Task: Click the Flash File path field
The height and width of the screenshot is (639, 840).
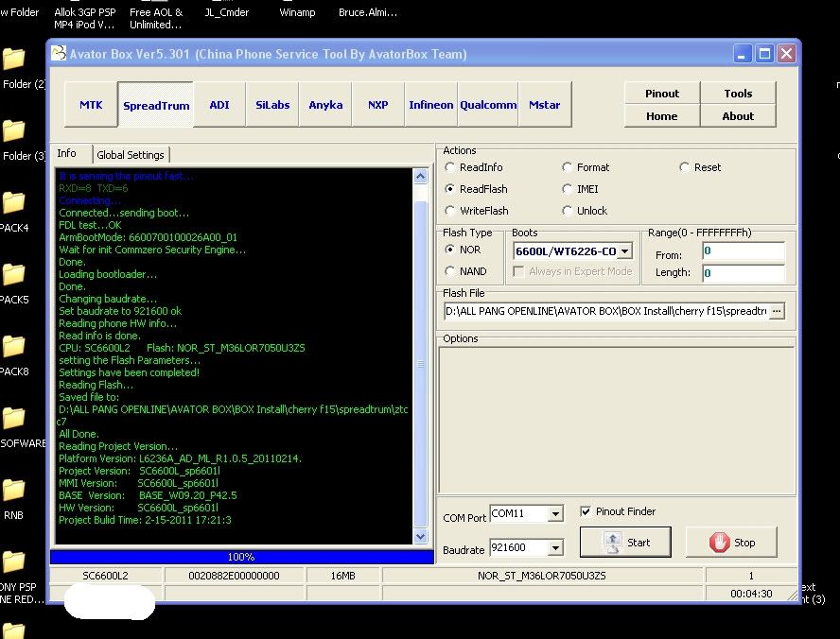Action: pyautogui.click(x=606, y=311)
